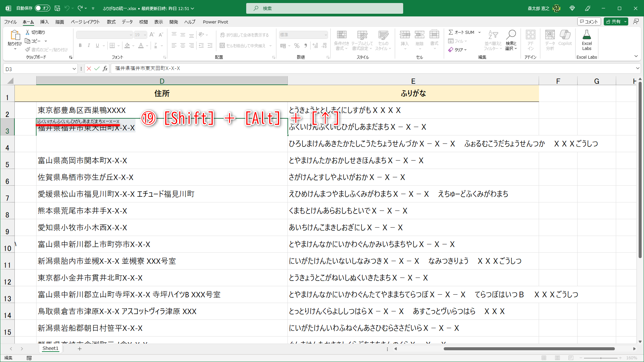Expand the fill color dropdown arrow

(133, 46)
